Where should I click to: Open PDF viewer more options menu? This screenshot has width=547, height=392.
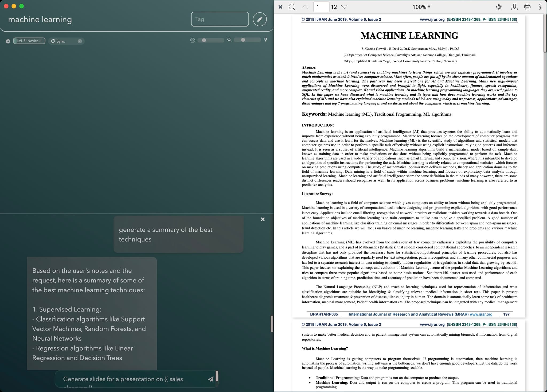coord(540,7)
